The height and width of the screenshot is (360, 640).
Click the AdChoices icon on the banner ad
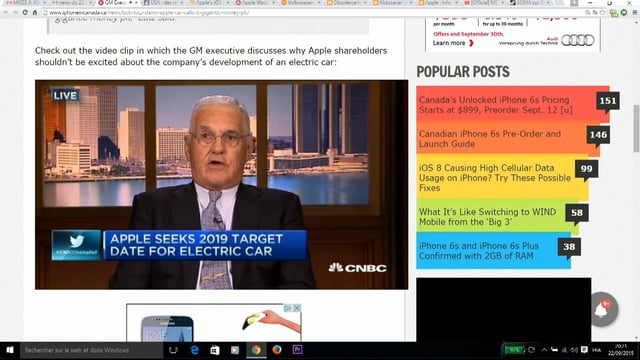pos(288,308)
